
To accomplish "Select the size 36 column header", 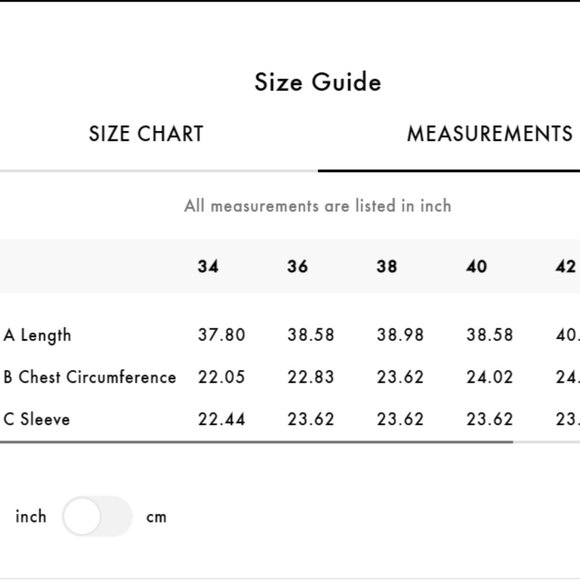I will click(297, 266).
